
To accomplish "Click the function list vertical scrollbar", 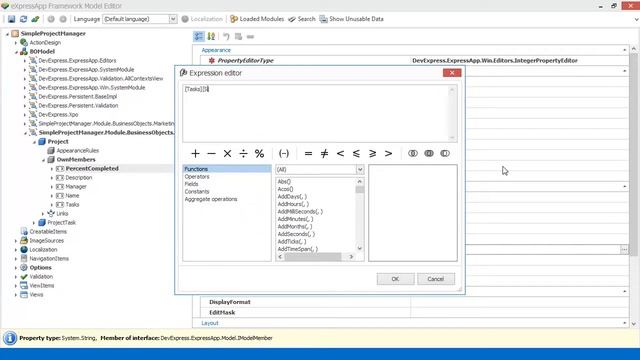I will (360, 214).
